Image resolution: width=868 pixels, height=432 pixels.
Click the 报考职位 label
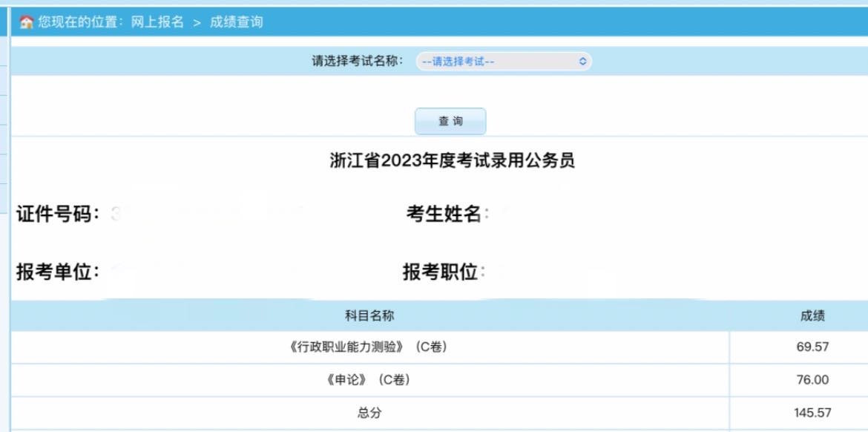(444, 272)
